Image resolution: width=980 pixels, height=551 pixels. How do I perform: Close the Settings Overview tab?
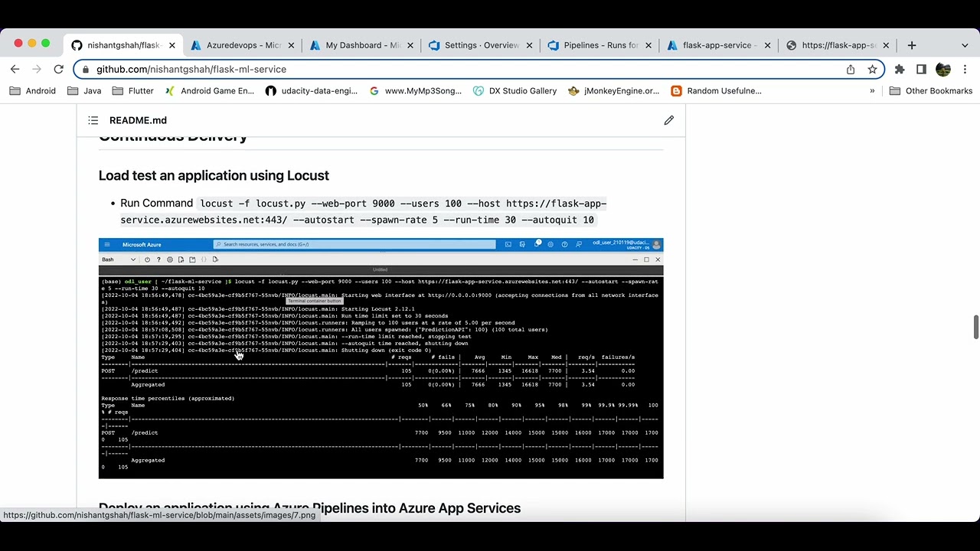point(529,45)
